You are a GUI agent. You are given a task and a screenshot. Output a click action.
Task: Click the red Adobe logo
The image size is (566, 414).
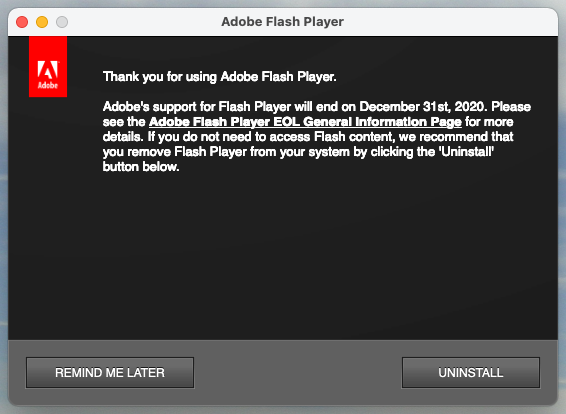[x=48, y=66]
